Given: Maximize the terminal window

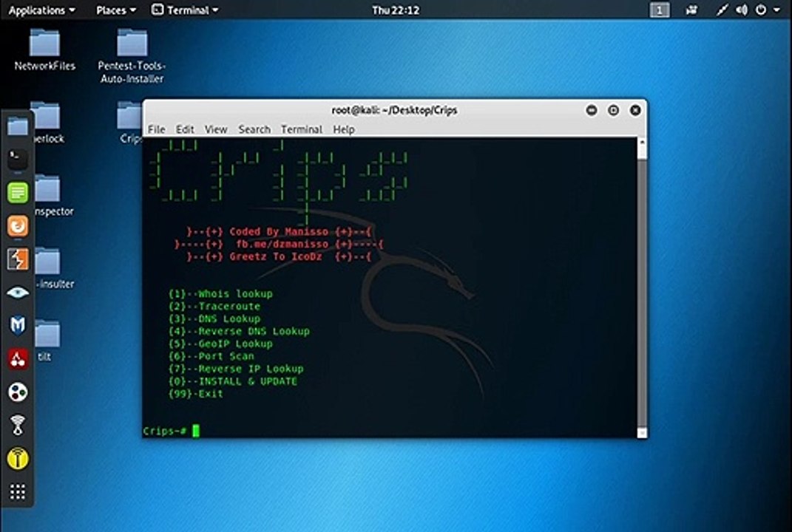Looking at the screenshot, I should tap(613, 110).
